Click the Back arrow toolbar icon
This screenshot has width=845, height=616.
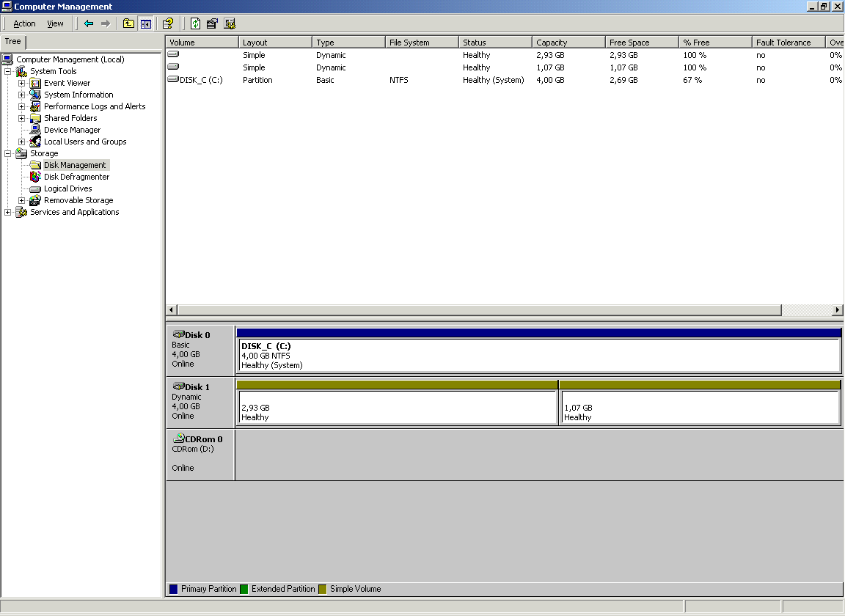[89, 23]
